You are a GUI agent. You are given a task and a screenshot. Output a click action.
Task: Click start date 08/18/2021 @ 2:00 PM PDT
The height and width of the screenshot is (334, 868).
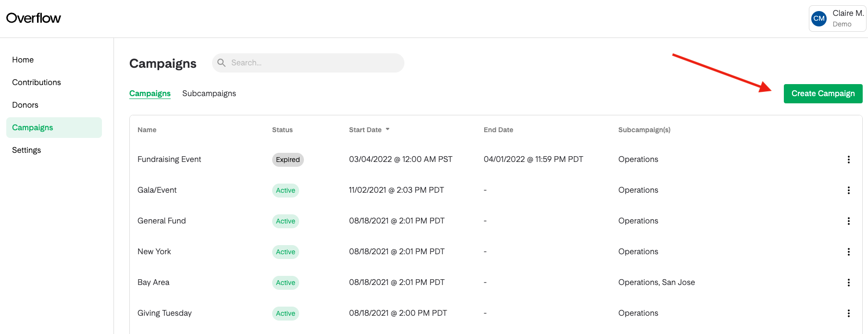pyautogui.click(x=398, y=313)
